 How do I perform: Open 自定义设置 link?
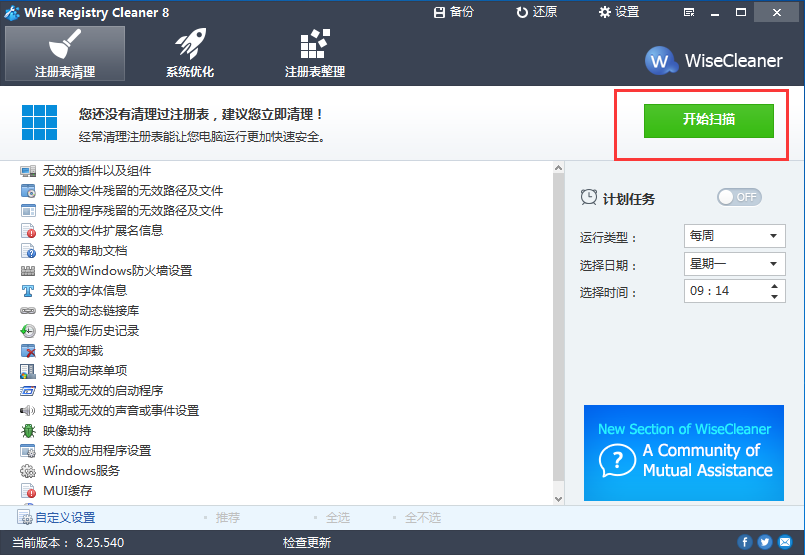click(65, 518)
